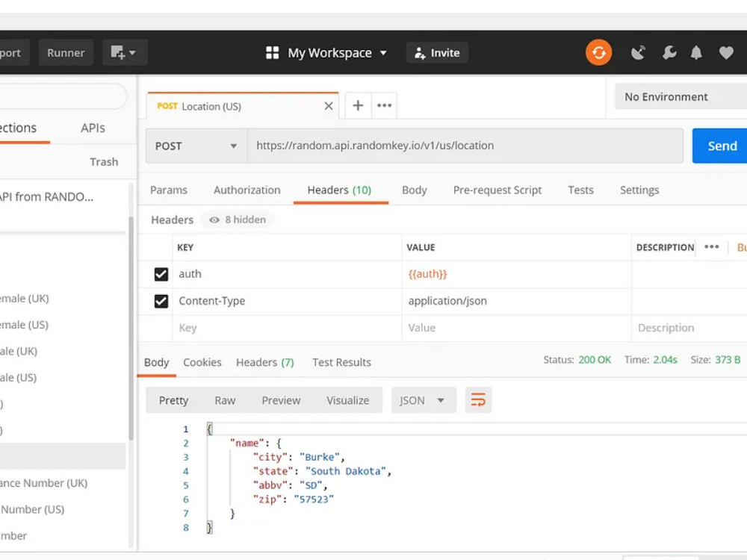This screenshot has width=747, height=560.
Task: Open the headers table column options ellipsis
Action: pos(711,246)
